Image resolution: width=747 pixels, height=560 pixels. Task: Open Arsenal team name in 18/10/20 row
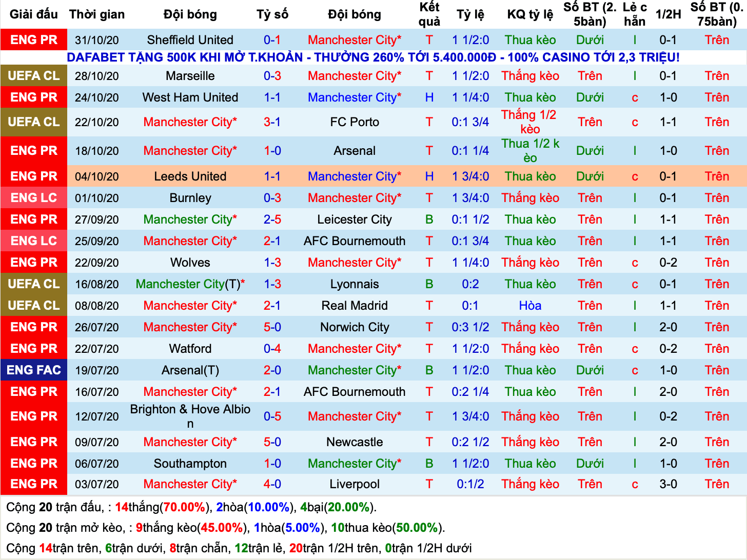(x=355, y=151)
